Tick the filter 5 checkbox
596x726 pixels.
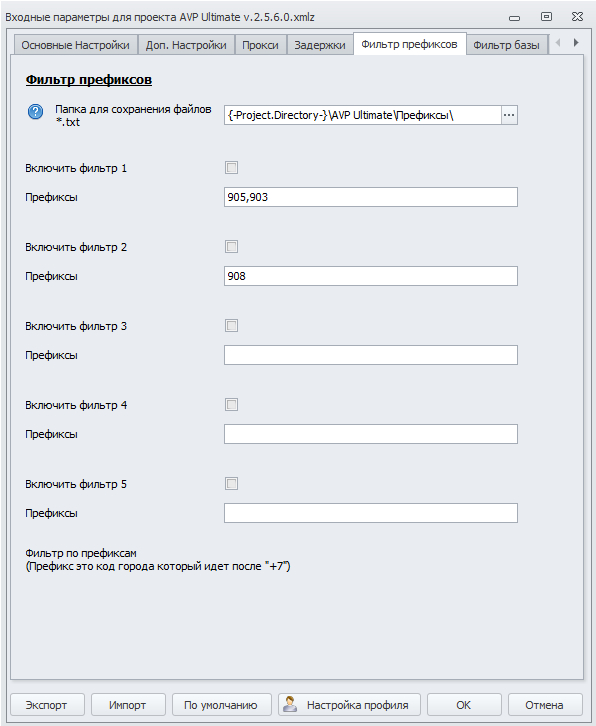click(x=232, y=484)
